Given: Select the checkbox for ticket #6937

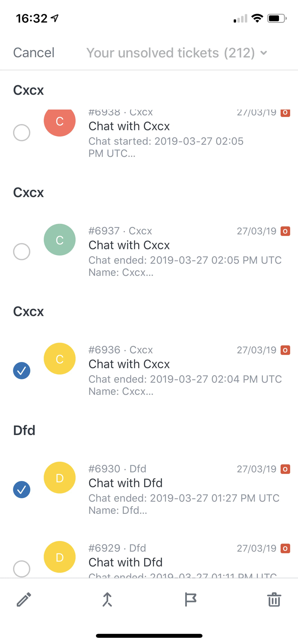Looking at the screenshot, I should click(x=22, y=251).
